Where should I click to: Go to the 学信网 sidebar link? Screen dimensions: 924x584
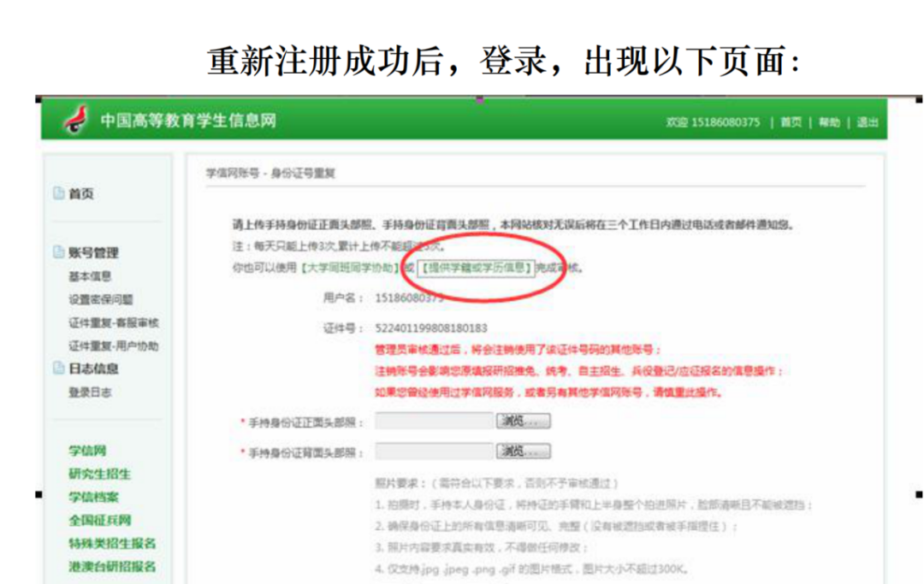pyautogui.click(x=87, y=451)
